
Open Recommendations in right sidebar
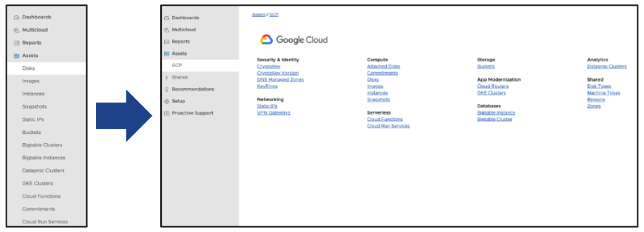(193, 89)
